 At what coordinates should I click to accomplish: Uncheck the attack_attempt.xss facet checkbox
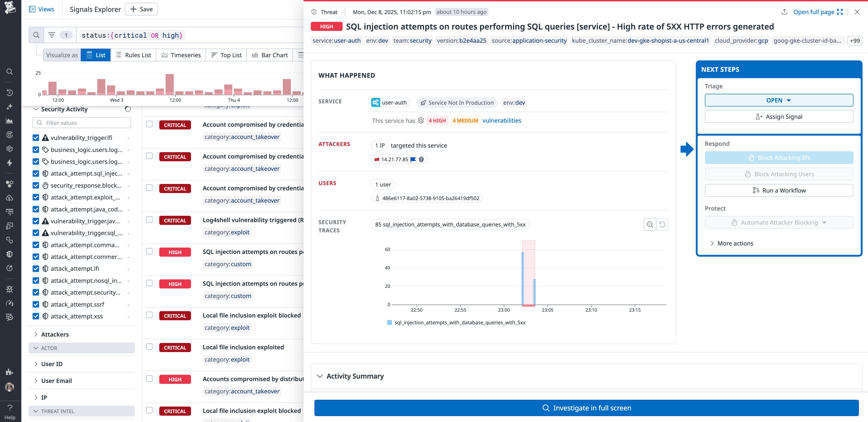(36, 316)
